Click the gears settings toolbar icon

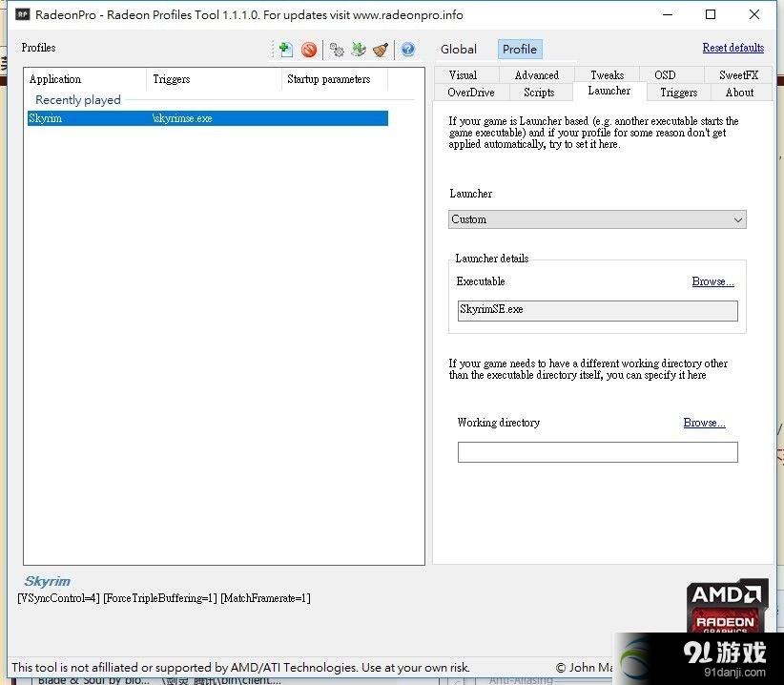coord(337,50)
